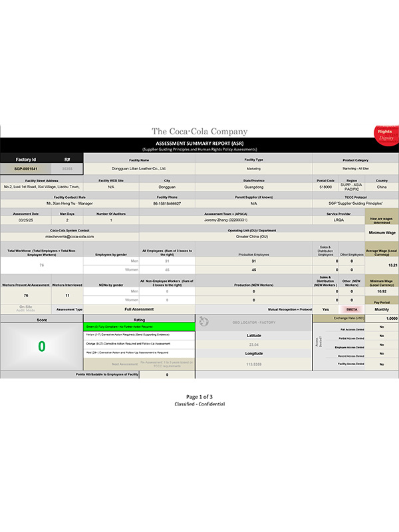This screenshot has width=399, height=532.
Task: Select Factory Id value SGP-0051541
Action: tap(26, 169)
